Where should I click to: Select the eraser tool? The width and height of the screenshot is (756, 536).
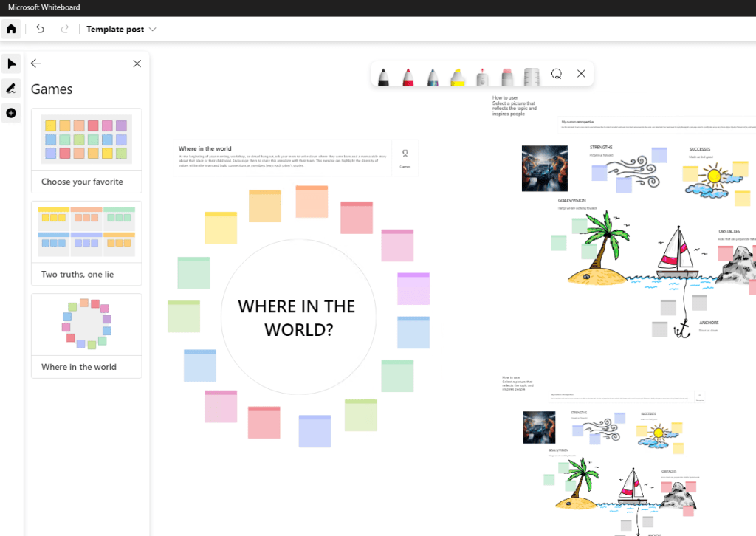pyautogui.click(x=506, y=75)
